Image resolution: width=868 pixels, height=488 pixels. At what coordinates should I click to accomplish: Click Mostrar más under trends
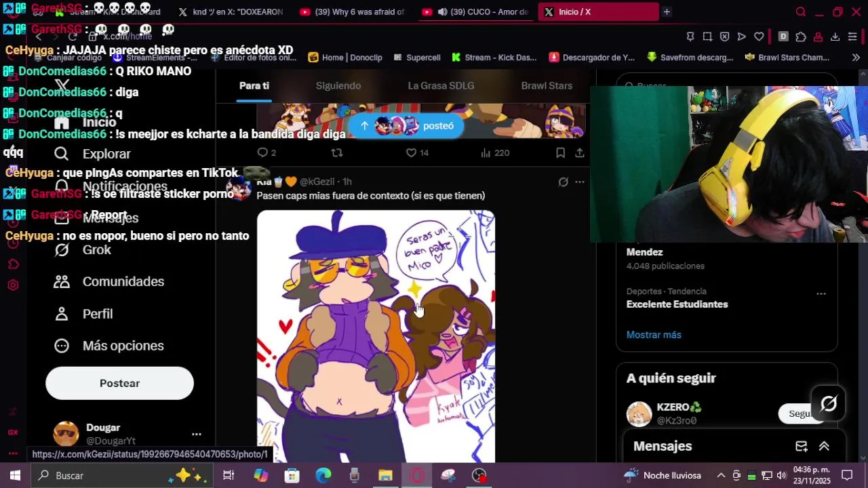click(x=654, y=335)
